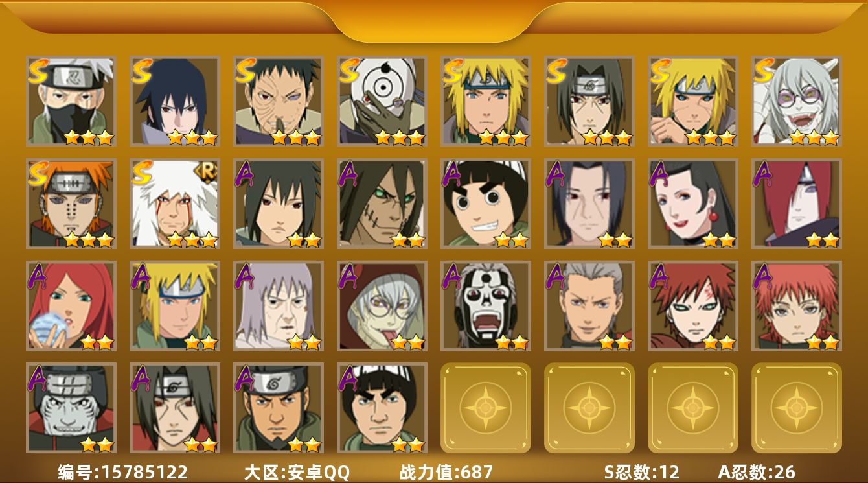Click the white spiral-mask S-rank character

point(382,101)
